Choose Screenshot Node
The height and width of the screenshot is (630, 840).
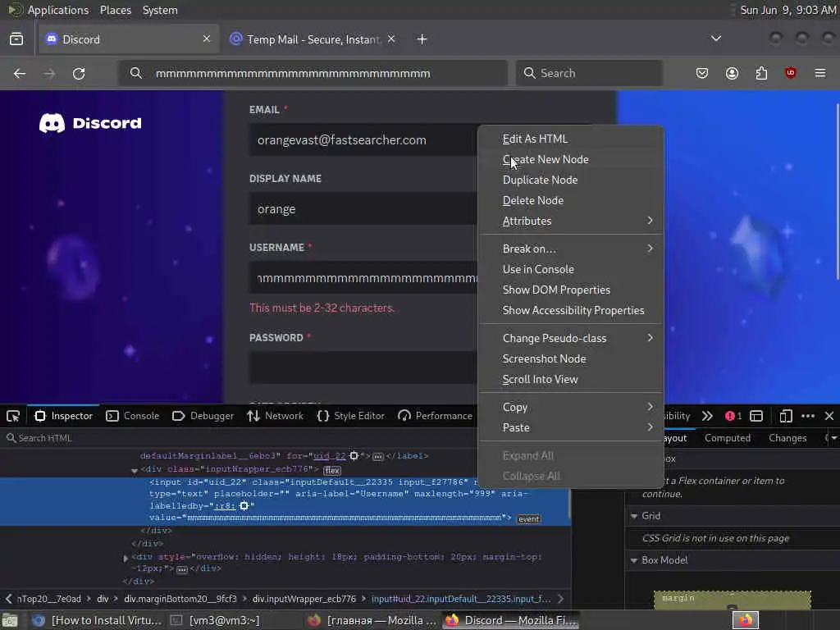point(571,359)
